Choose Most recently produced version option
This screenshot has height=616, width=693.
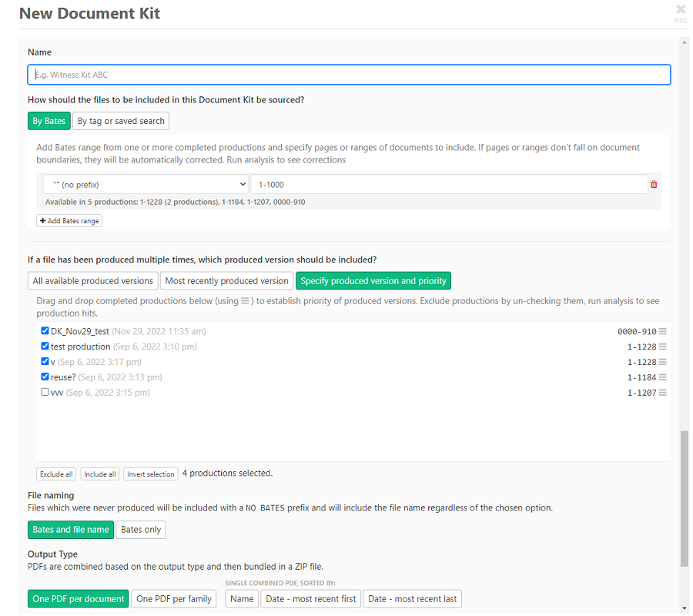tap(226, 281)
